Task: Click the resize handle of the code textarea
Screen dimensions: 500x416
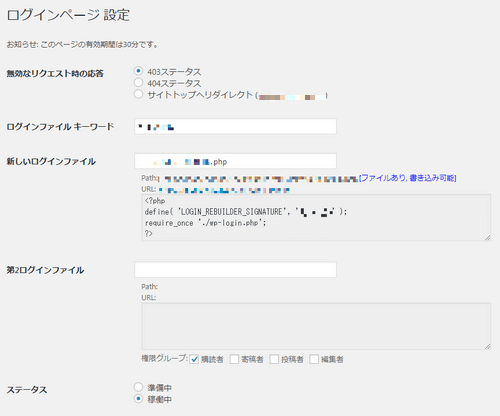Action: tap(487, 238)
